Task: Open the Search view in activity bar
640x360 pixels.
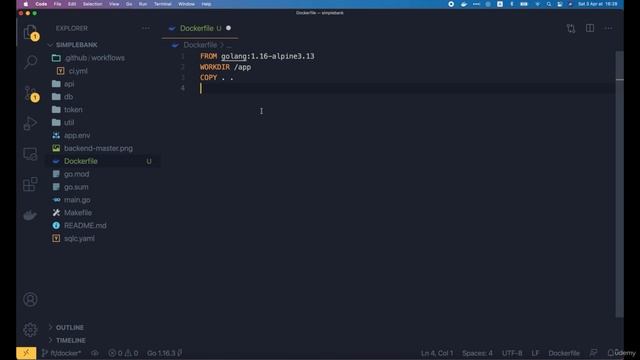Action: pyautogui.click(x=30, y=62)
